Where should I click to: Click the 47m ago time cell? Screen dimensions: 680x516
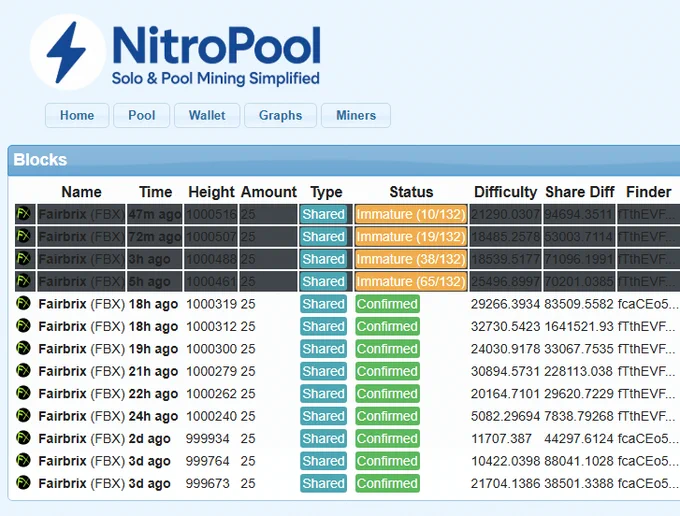coord(155,214)
